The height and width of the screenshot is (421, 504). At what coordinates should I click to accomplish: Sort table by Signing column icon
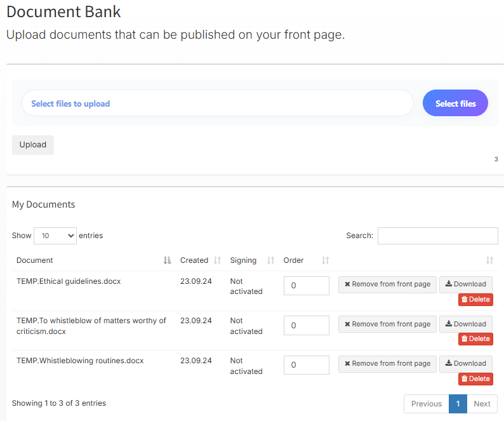click(x=270, y=260)
